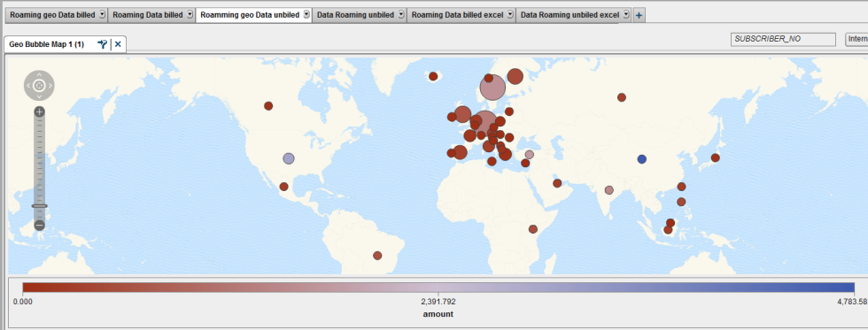The height and width of the screenshot is (330, 868).
Task: Zoom out with the map minus button
Action: pyautogui.click(x=39, y=225)
